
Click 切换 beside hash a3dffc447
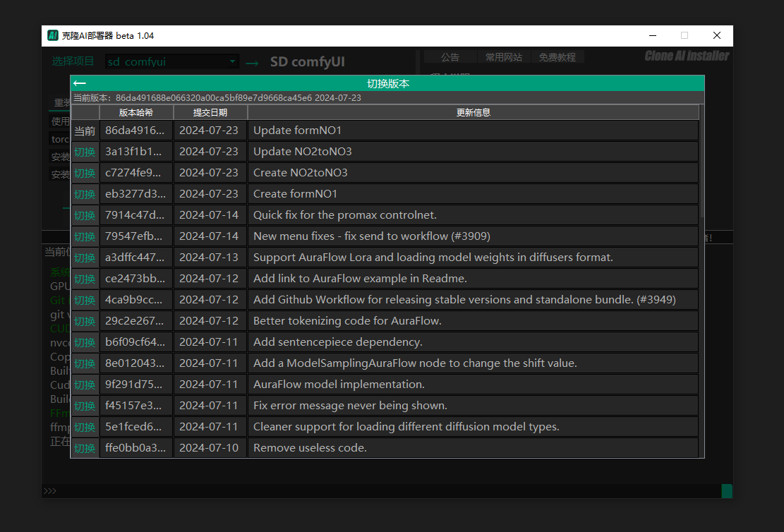[85, 258]
